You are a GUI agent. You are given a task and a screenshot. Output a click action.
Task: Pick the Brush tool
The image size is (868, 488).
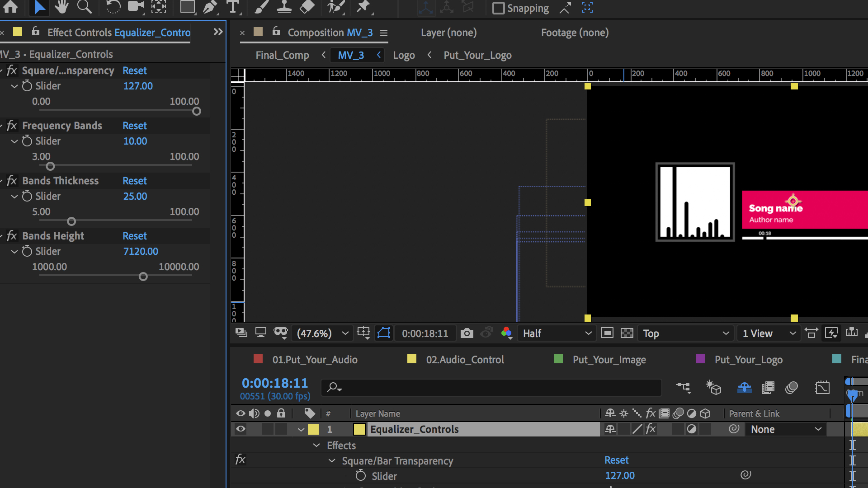tap(261, 7)
